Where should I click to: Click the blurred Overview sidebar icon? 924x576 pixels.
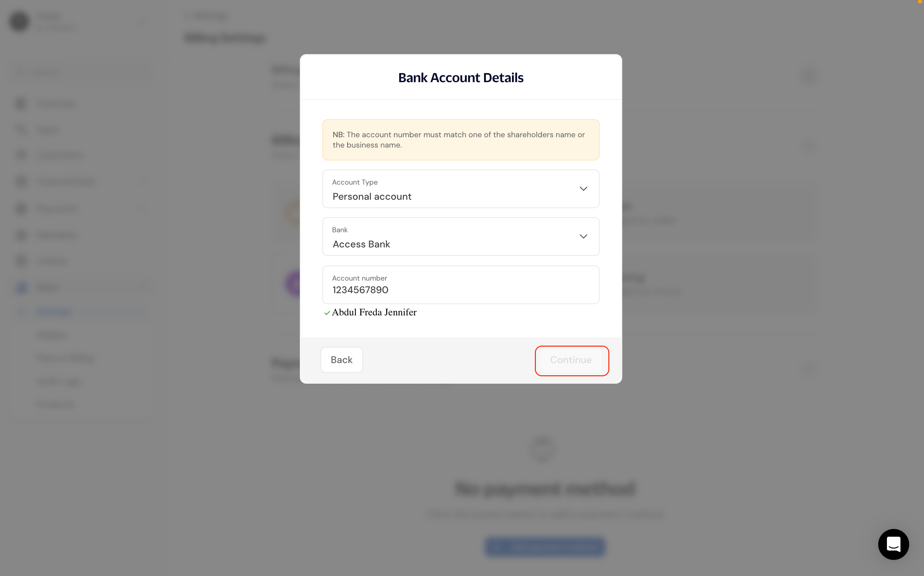[21, 104]
